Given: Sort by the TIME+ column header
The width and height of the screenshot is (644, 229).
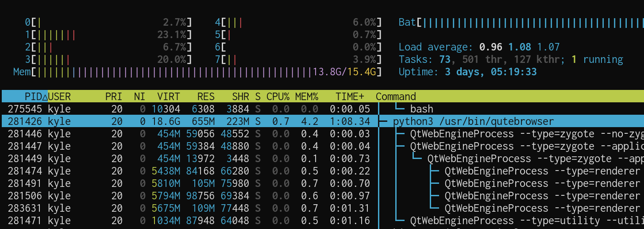Looking at the screenshot, I should tap(350, 97).
